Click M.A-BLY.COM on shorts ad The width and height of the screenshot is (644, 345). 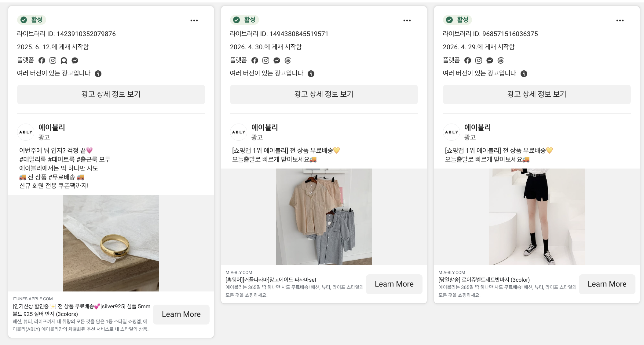coord(452,273)
